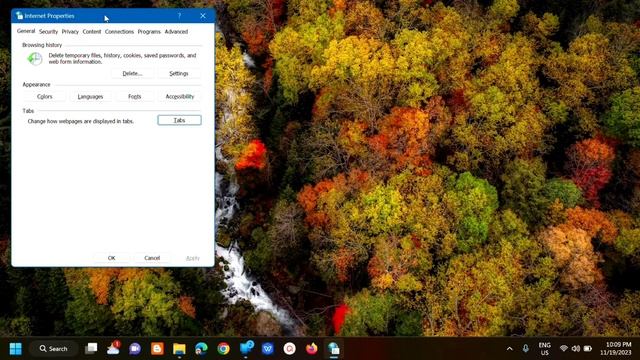Open ENG US language switcher
The height and width of the screenshot is (360, 640).
pyautogui.click(x=544, y=349)
